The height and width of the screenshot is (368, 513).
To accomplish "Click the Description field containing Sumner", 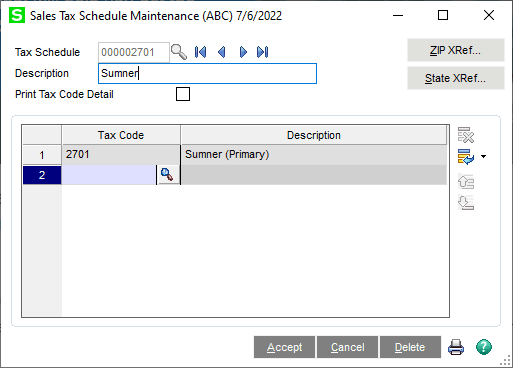I will [207, 73].
